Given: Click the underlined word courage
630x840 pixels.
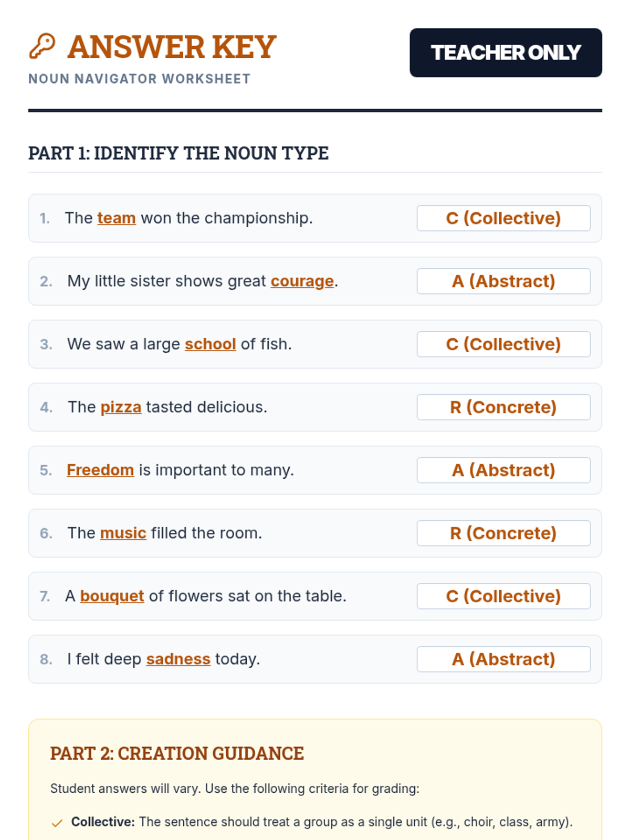Looking at the screenshot, I should pos(302,281).
